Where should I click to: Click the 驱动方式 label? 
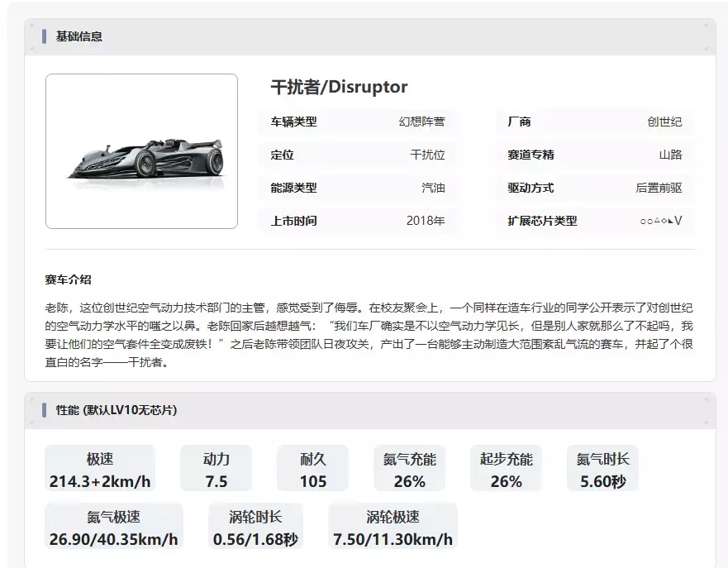point(531,188)
